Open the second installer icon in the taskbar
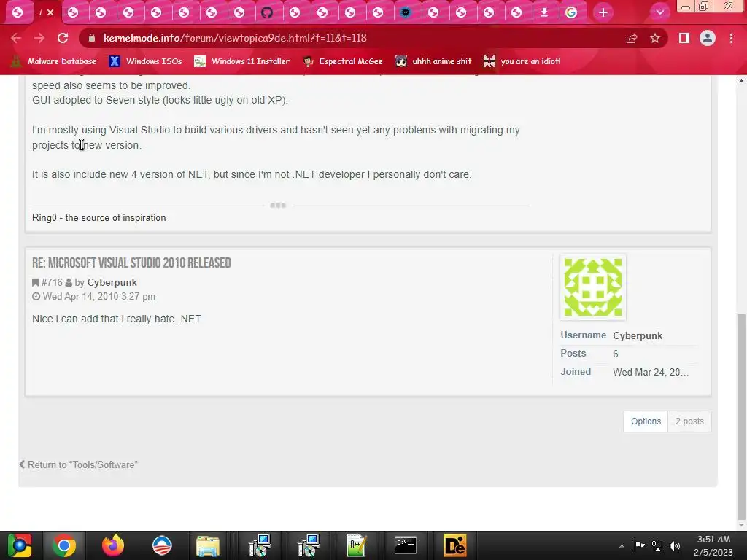Screen dimensions: 747x560 309,545
